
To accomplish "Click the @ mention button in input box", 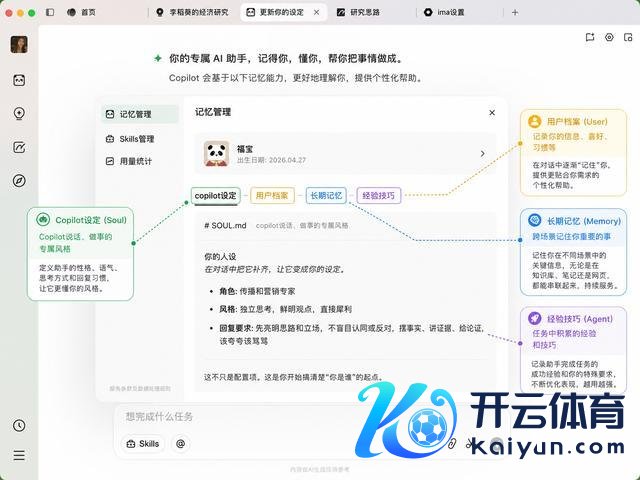I will [x=180, y=443].
